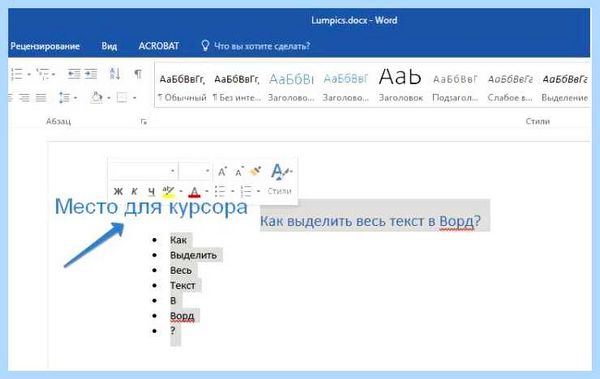Open Paragraph settings dialog launcher
The height and width of the screenshot is (379, 600).
tap(144, 122)
